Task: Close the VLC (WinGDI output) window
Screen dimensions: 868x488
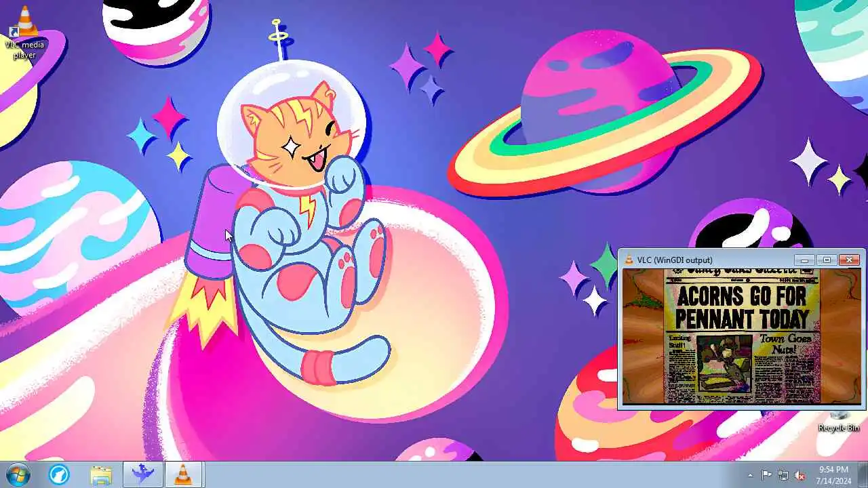Action: [849, 260]
